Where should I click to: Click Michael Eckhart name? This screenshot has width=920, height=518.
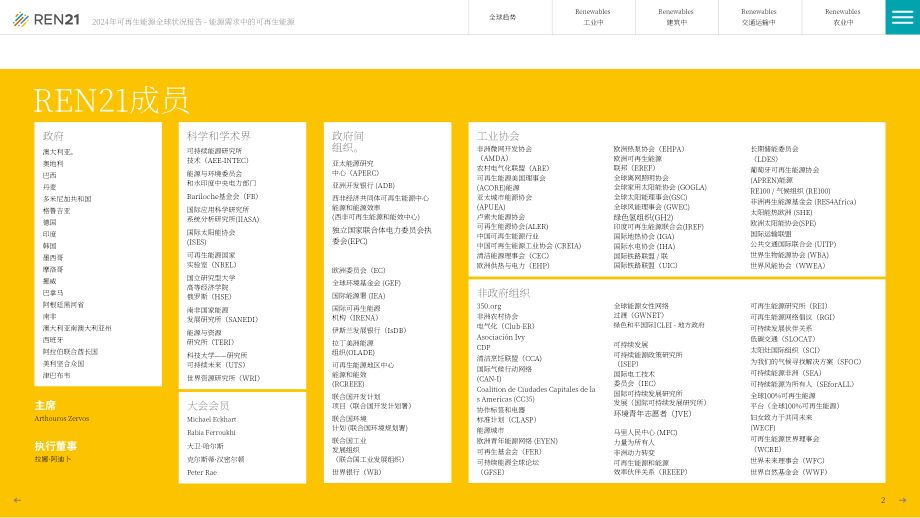pyautogui.click(x=211, y=419)
